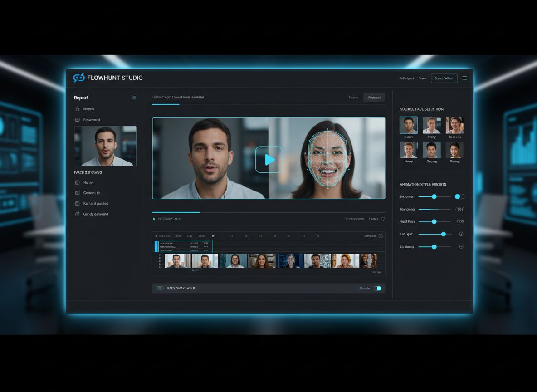Click Save in the top bar
Screen dimensions: 537x392
click(422, 78)
